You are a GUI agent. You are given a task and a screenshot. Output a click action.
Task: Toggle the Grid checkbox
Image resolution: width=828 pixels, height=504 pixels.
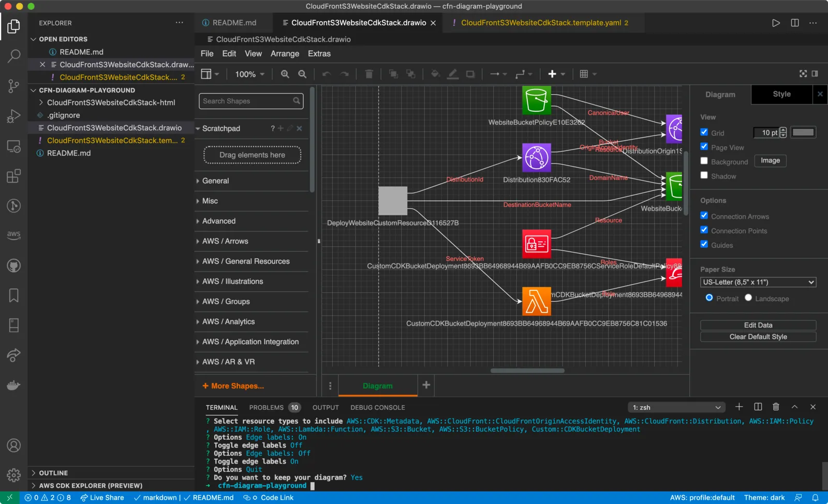click(704, 132)
